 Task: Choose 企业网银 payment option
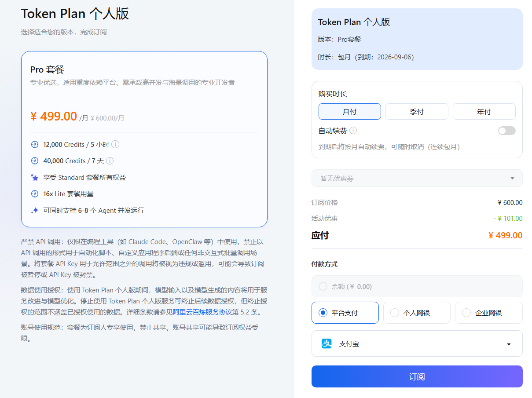click(x=489, y=313)
